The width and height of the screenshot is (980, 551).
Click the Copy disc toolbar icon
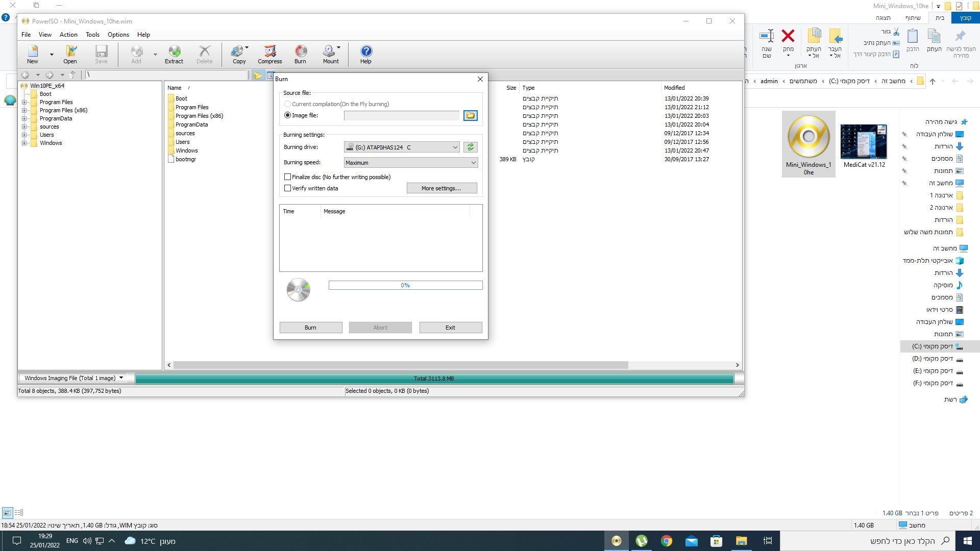coord(239,54)
